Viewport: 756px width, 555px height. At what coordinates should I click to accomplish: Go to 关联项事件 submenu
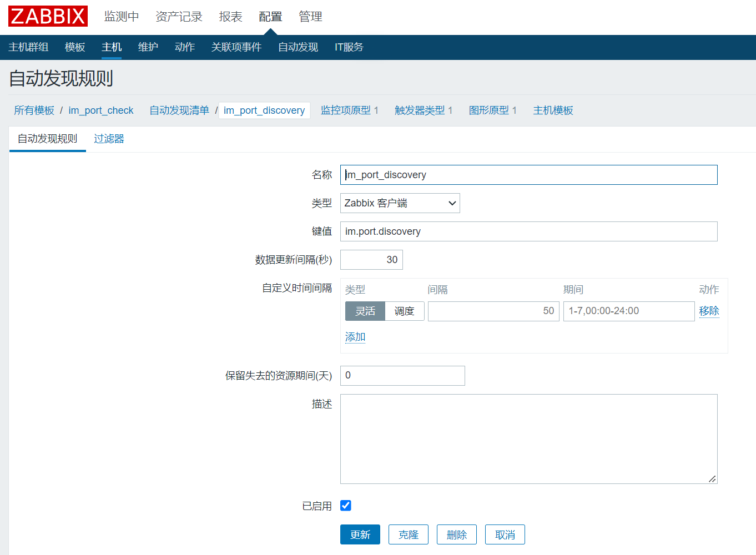[x=236, y=47]
